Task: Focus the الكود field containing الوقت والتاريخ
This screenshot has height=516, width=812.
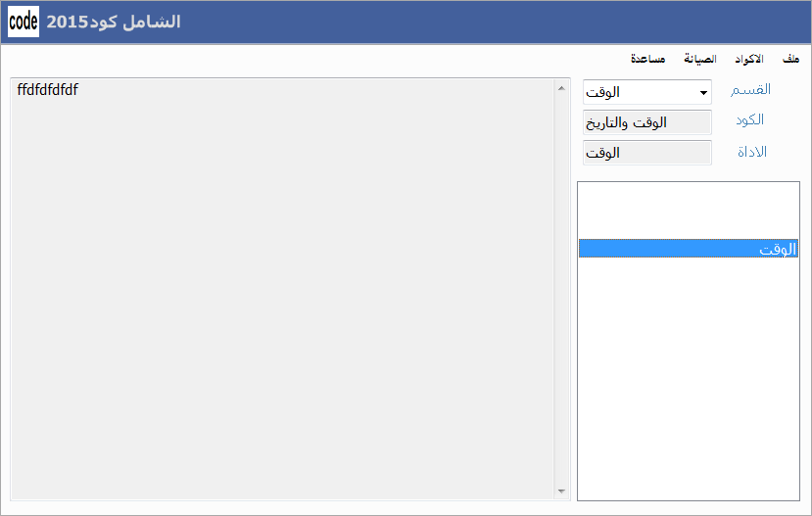Action: pyautogui.click(x=646, y=122)
